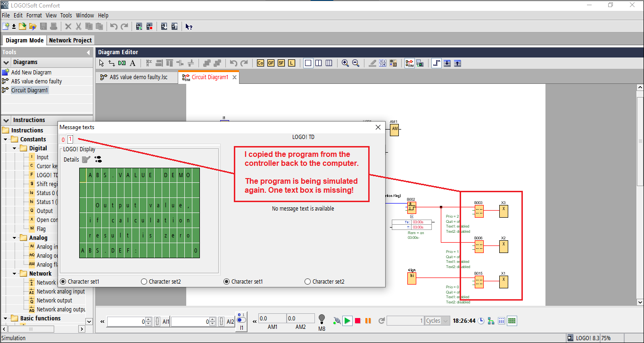Click the context help arrow icon
644x343 pixels.
pos(189,27)
